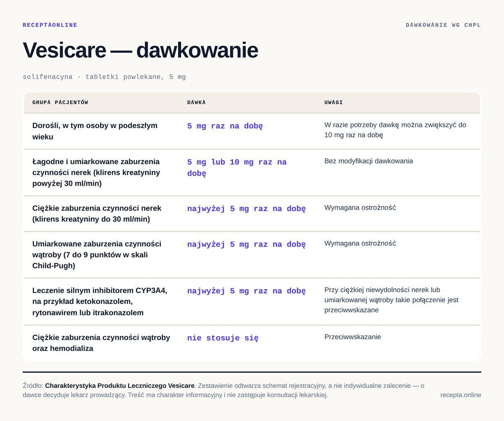
Task: Click note about contraindicated combination
Action: tap(391, 300)
